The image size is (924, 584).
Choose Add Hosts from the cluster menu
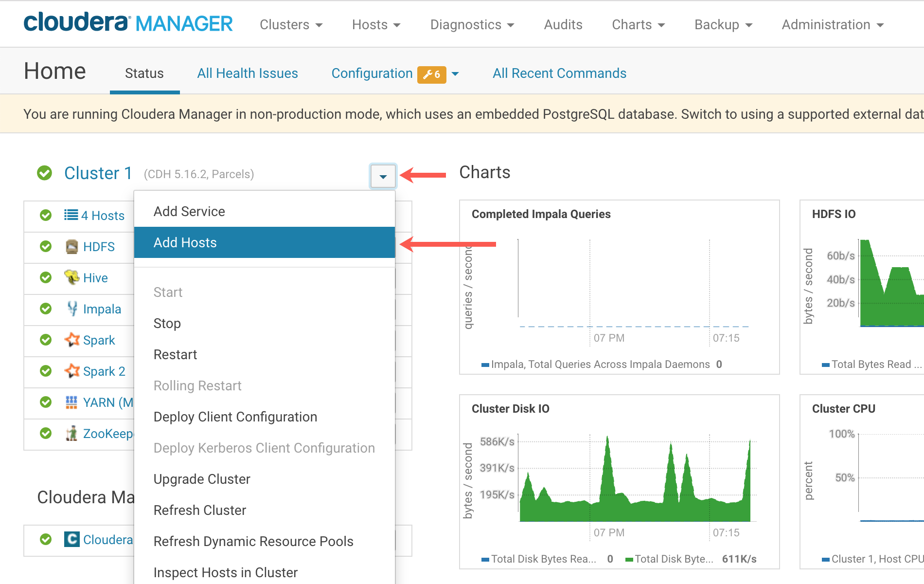coord(185,242)
